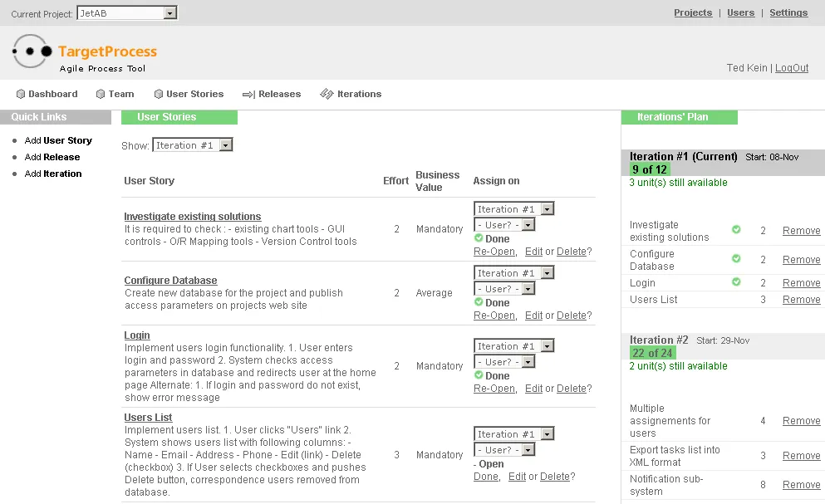Click green check beside Investigate existing solutions in plan

pyautogui.click(x=736, y=229)
